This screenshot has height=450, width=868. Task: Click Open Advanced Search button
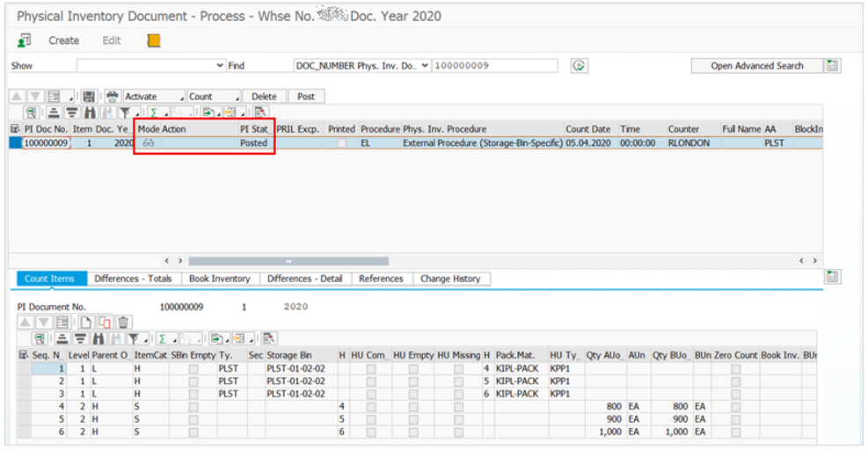(756, 65)
